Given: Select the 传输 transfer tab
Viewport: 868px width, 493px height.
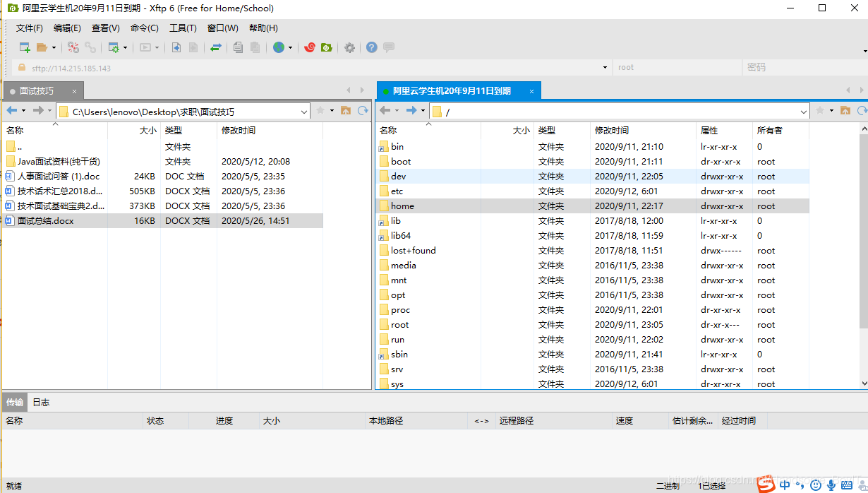Looking at the screenshot, I should pos(15,402).
